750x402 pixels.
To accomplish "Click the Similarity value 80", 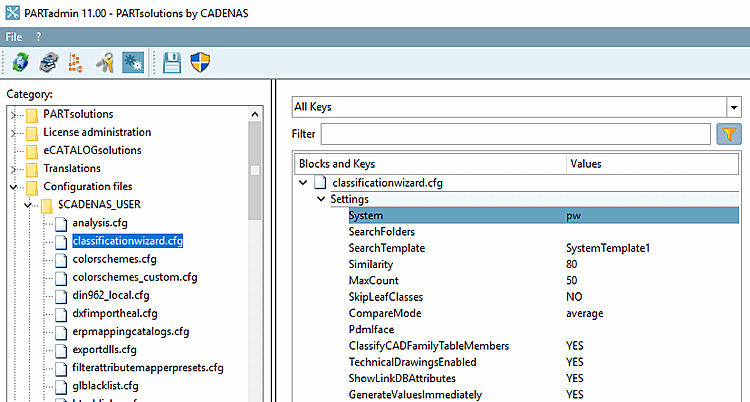I will [572, 264].
